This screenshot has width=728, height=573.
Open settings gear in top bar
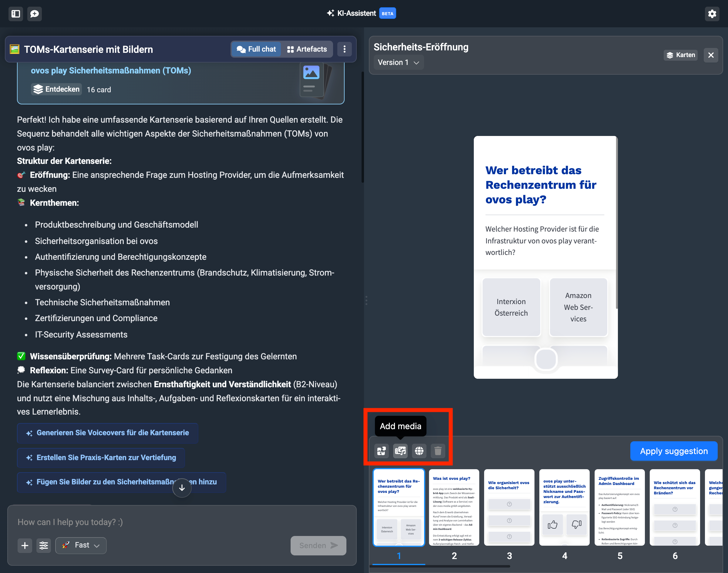tap(712, 14)
